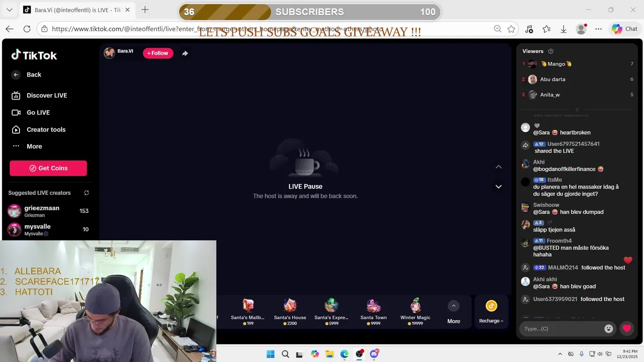Open Discover LIVE in sidebar
Image resolution: width=644 pixels, height=362 pixels.
point(47,96)
